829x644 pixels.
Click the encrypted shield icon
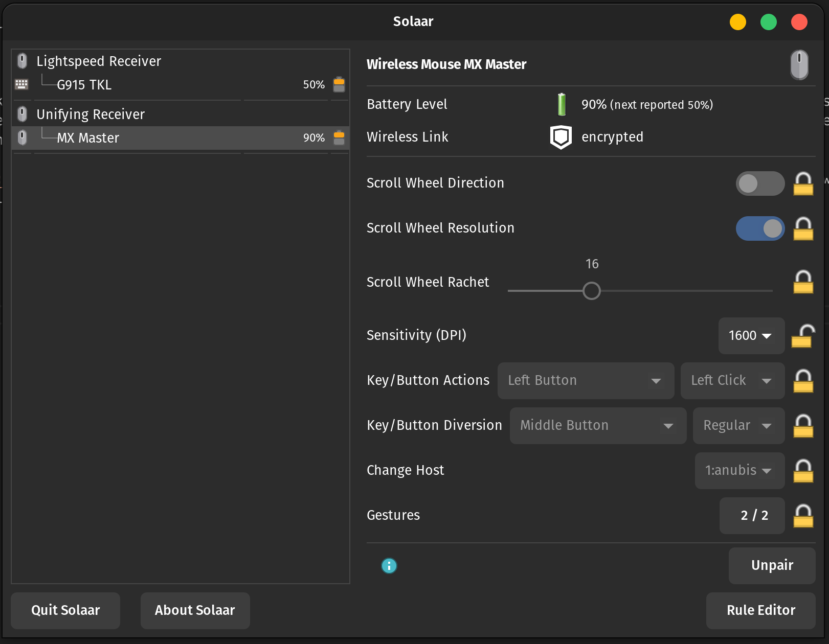[561, 137]
